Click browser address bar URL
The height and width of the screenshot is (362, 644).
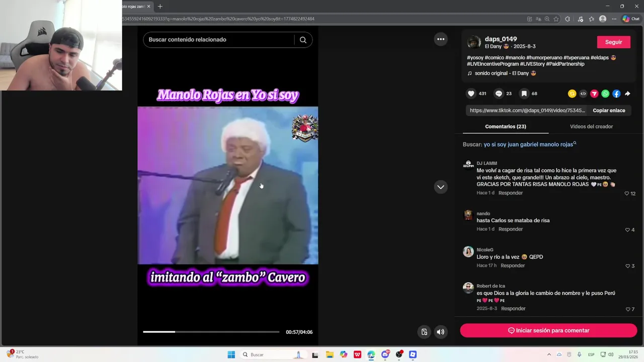[218, 19]
